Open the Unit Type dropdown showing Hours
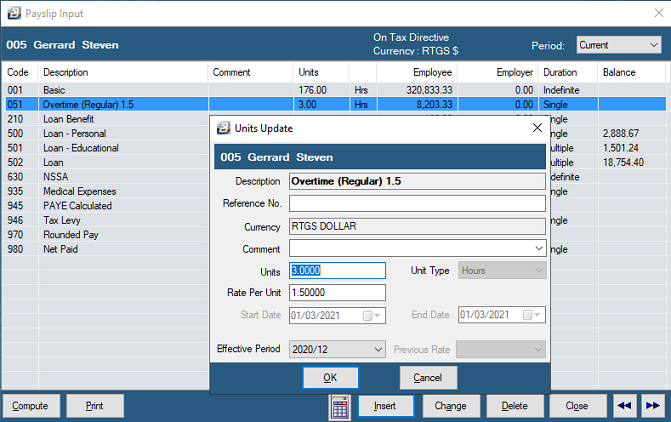Viewport: 671px width, 422px height. [502, 270]
